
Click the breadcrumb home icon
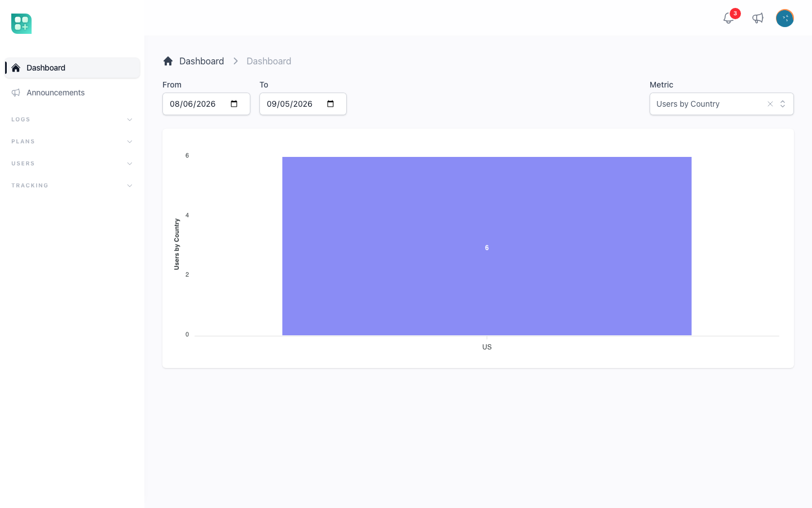tap(168, 61)
